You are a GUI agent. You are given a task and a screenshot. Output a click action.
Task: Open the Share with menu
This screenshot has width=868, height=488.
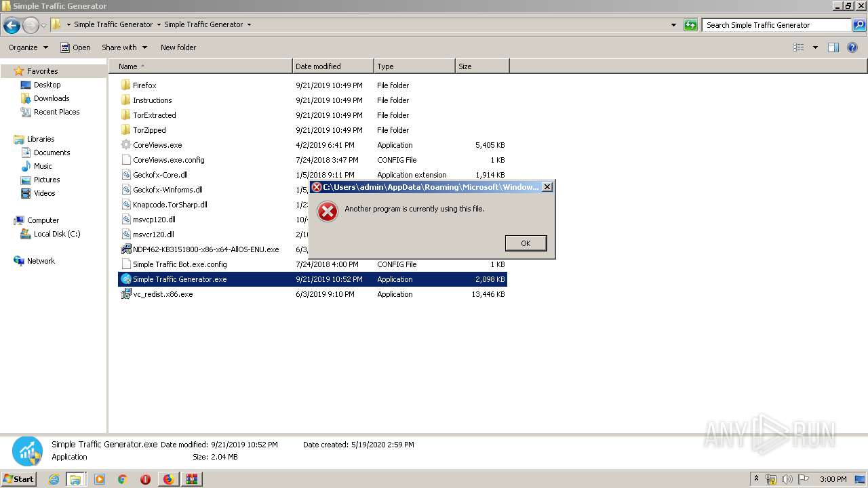click(x=124, y=47)
